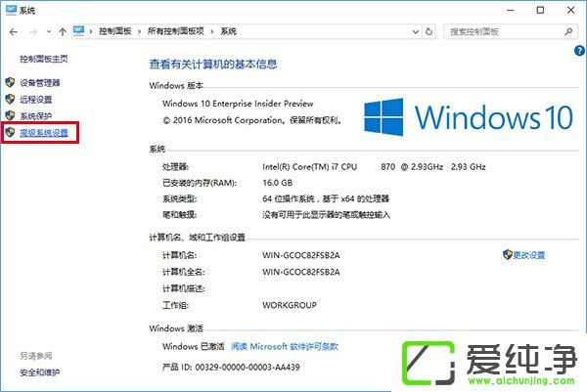Go forward using the forward arrow
The width and height of the screenshot is (587, 392).
tap(33, 32)
